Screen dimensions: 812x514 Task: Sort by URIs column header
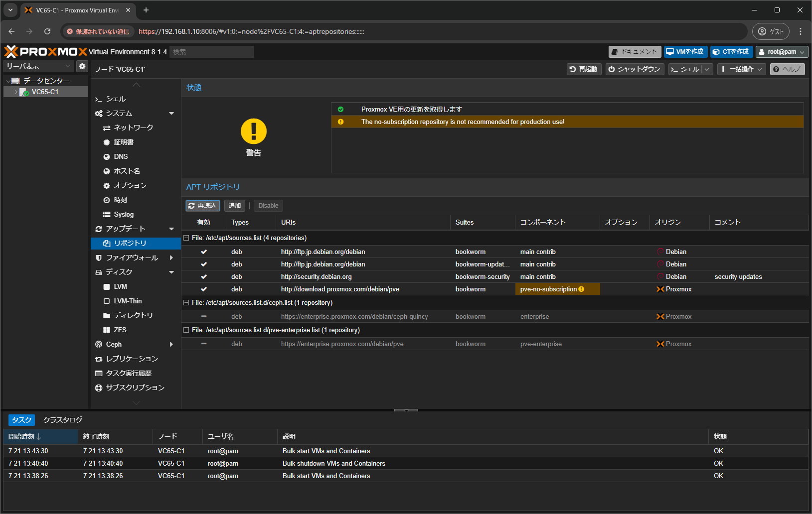[363, 223]
